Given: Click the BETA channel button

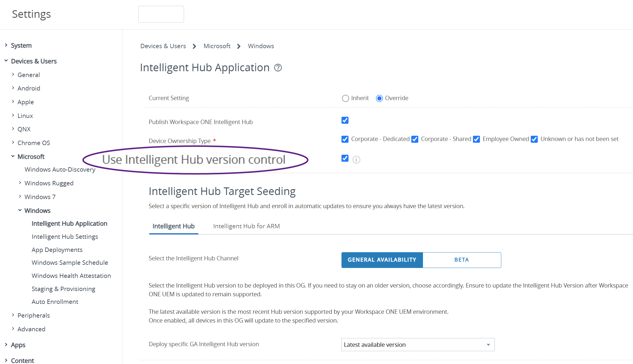Looking at the screenshot, I should point(462,260).
